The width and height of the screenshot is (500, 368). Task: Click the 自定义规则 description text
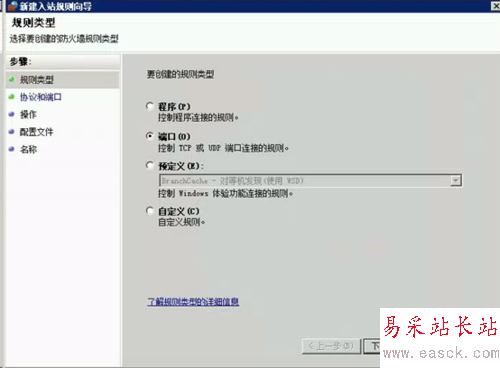tap(181, 222)
